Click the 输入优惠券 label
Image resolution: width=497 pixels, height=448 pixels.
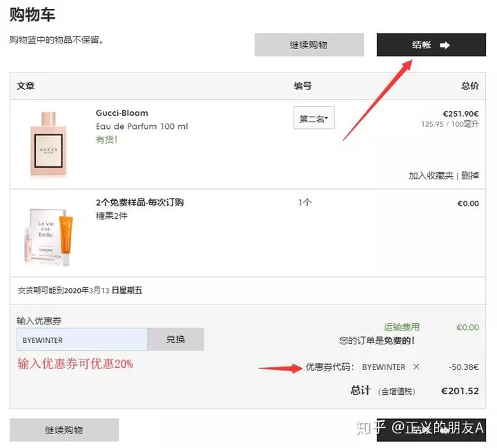(x=39, y=321)
